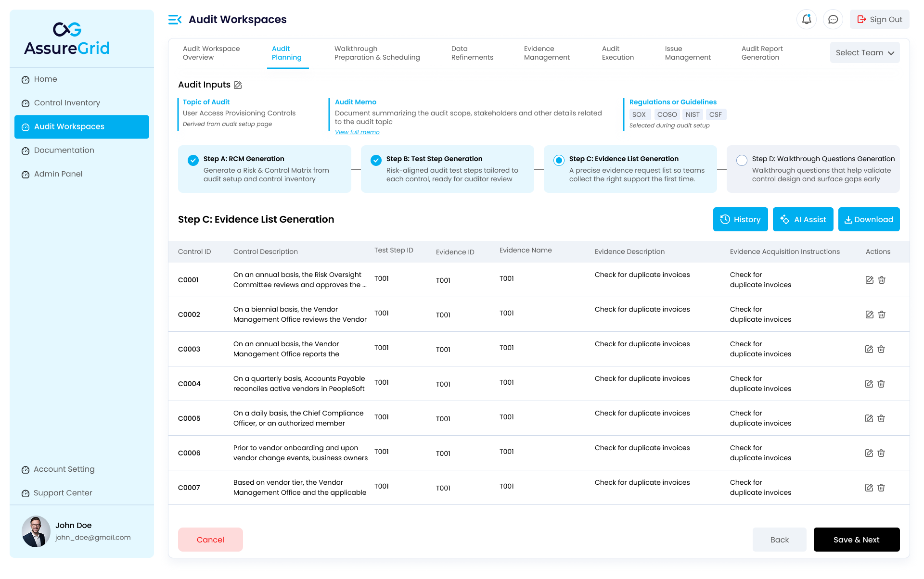Click John Doe's profile avatar
The width and height of the screenshot is (924, 579).
36,531
